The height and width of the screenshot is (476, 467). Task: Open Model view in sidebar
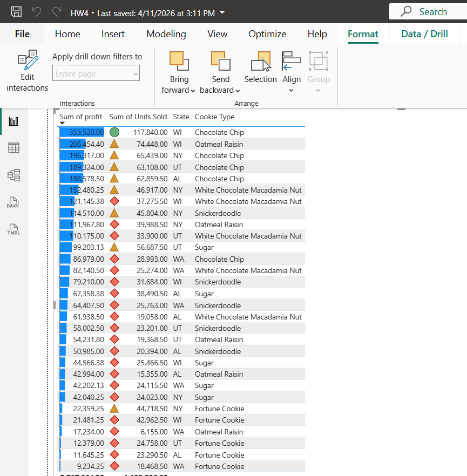click(x=13, y=175)
